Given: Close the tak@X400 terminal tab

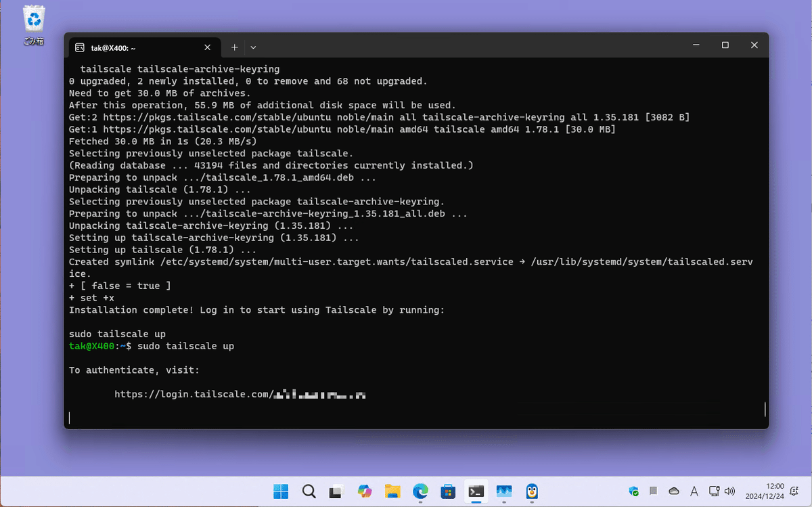Looking at the screenshot, I should (x=208, y=47).
